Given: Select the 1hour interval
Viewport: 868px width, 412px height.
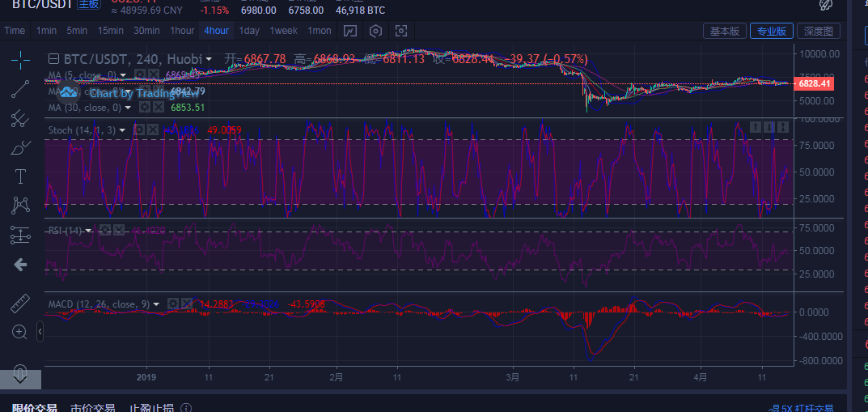Looking at the screenshot, I should coord(182,31).
